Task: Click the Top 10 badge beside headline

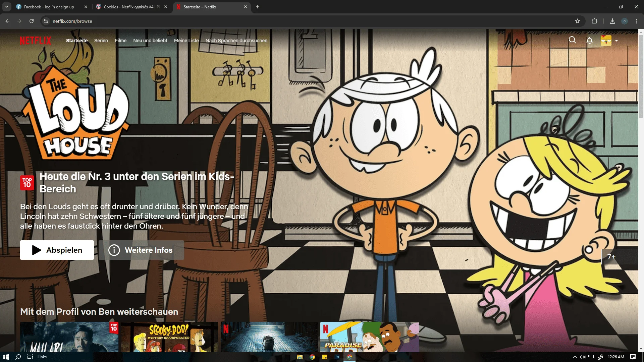Action: [x=27, y=183]
